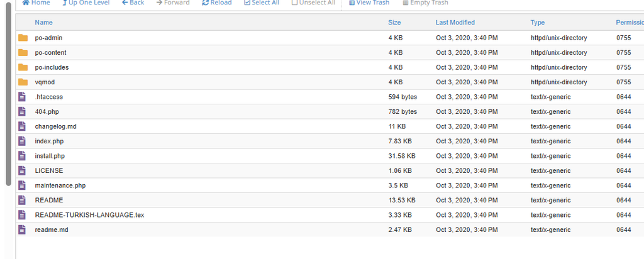Select the .htaccess file icon

point(22,97)
